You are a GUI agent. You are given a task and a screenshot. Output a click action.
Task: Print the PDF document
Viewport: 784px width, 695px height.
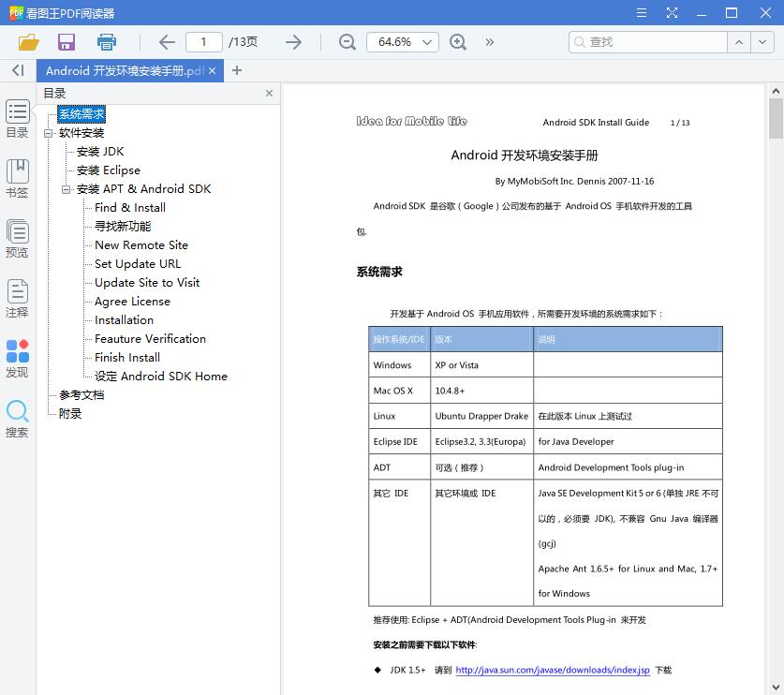click(x=105, y=42)
